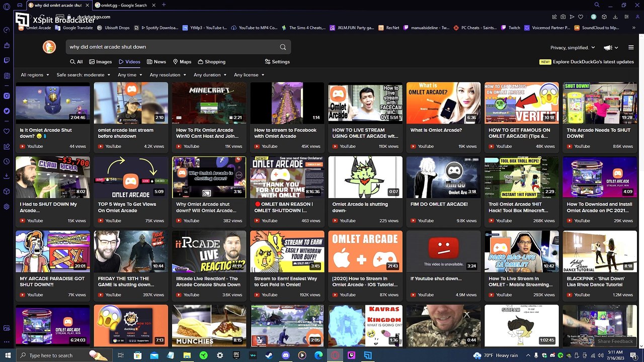Open the taskbar clock showing 5:11 AM
The image size is (644, 362).
(616, 355)
